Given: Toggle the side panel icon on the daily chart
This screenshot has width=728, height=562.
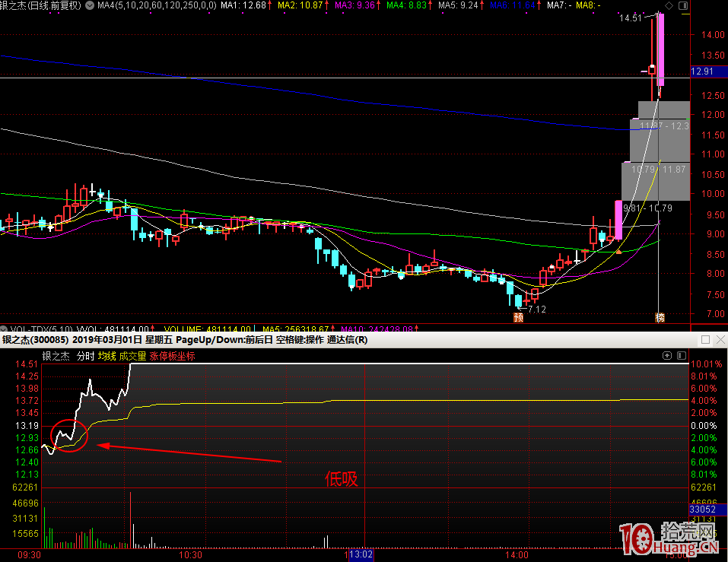Looking at the screenshot, I should coord(683,5).
